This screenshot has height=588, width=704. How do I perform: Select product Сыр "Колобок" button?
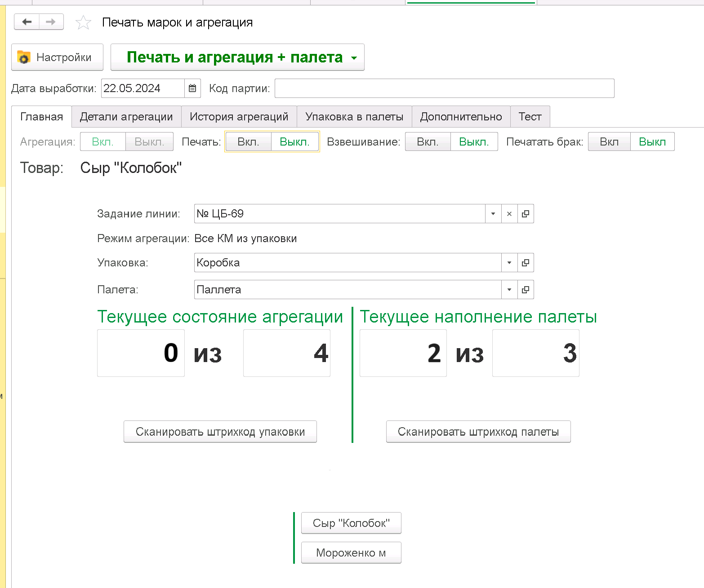[x=351, y=523]
